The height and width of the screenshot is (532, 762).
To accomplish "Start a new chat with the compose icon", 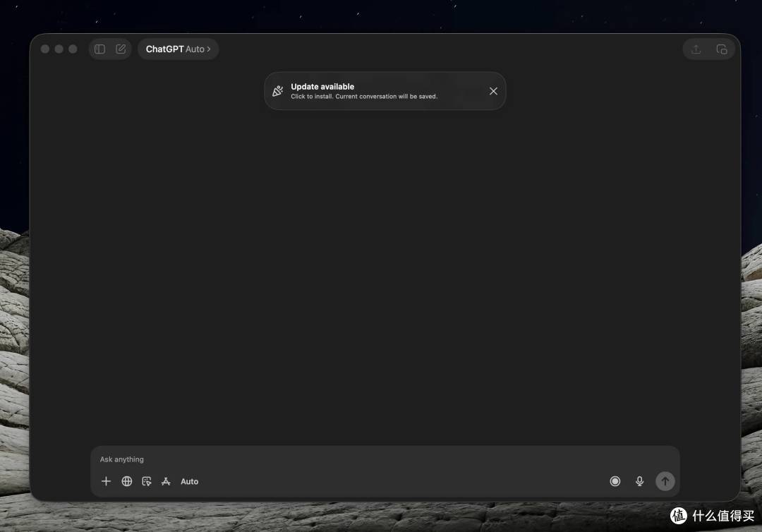I will [x=121, y=49].
